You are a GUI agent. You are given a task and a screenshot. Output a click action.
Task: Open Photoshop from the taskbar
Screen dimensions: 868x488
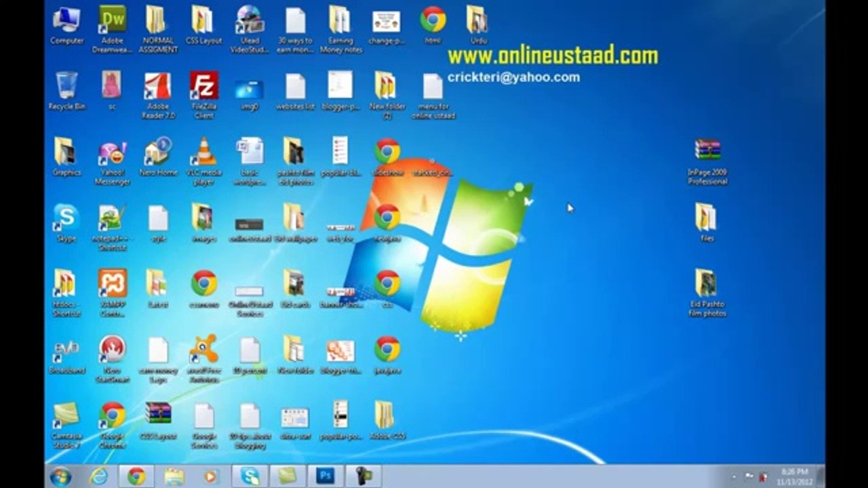[x=325, y=476]
